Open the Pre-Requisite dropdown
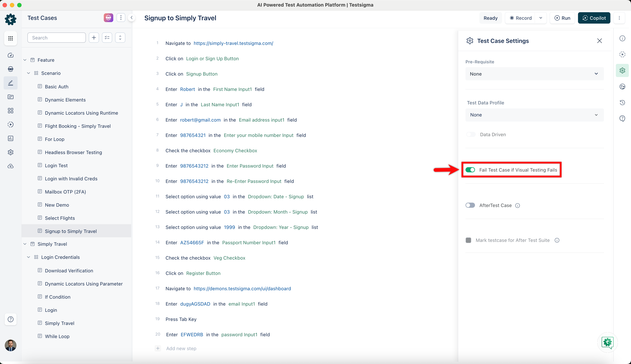Image resolution: width=631 pixels, height=364 pixels. [x=534, y=74]
